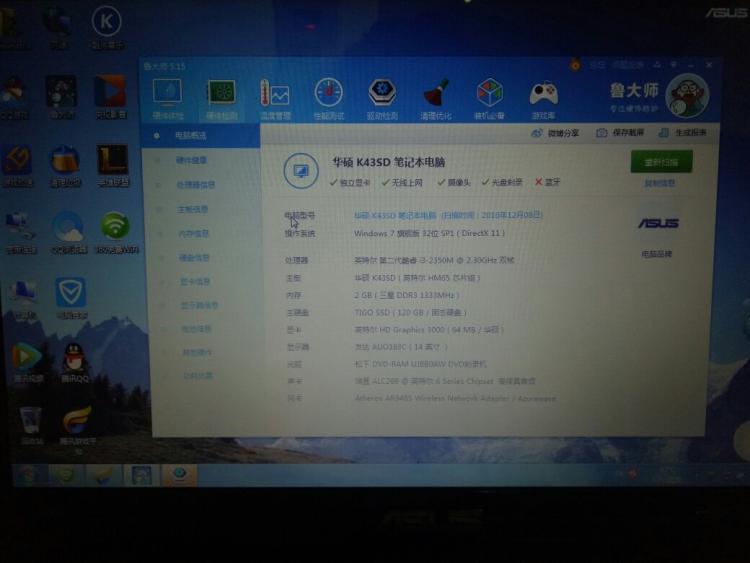Click the file explorer folder taskbar icon
This screenshot has height=563, width=750.
pos(103,475)
